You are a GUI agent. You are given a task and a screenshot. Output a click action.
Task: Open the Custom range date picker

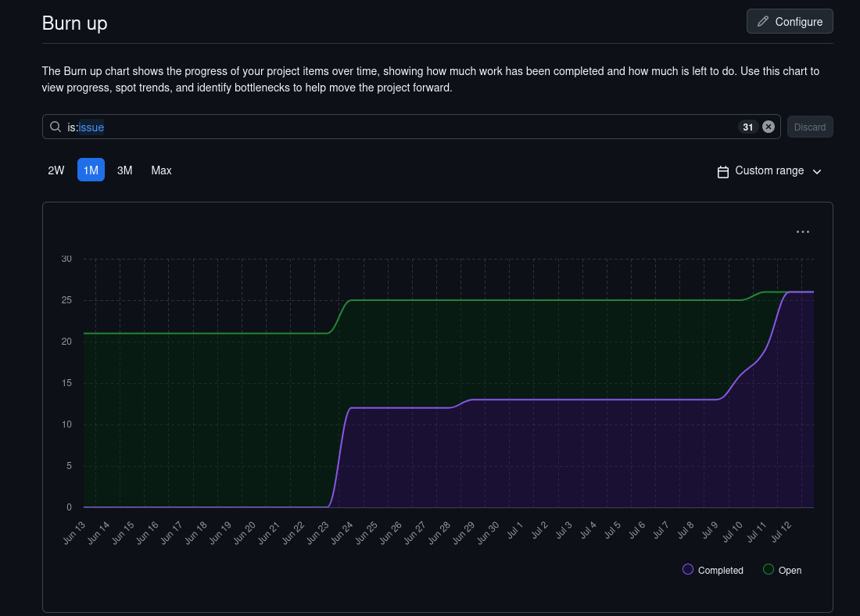[769, 170]
